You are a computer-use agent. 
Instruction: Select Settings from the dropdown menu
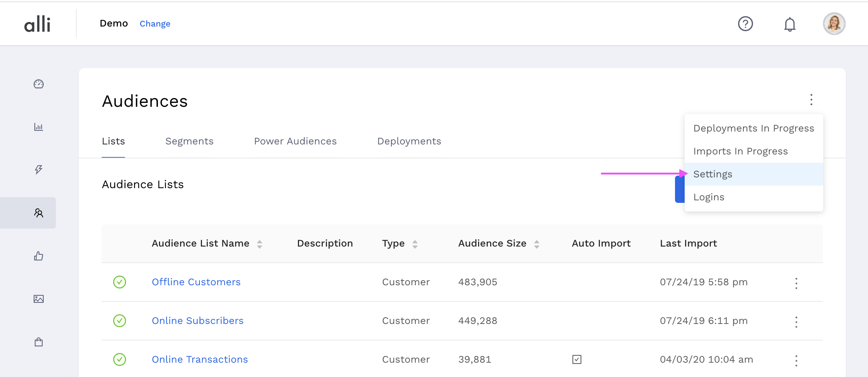(x=713, y=174)
